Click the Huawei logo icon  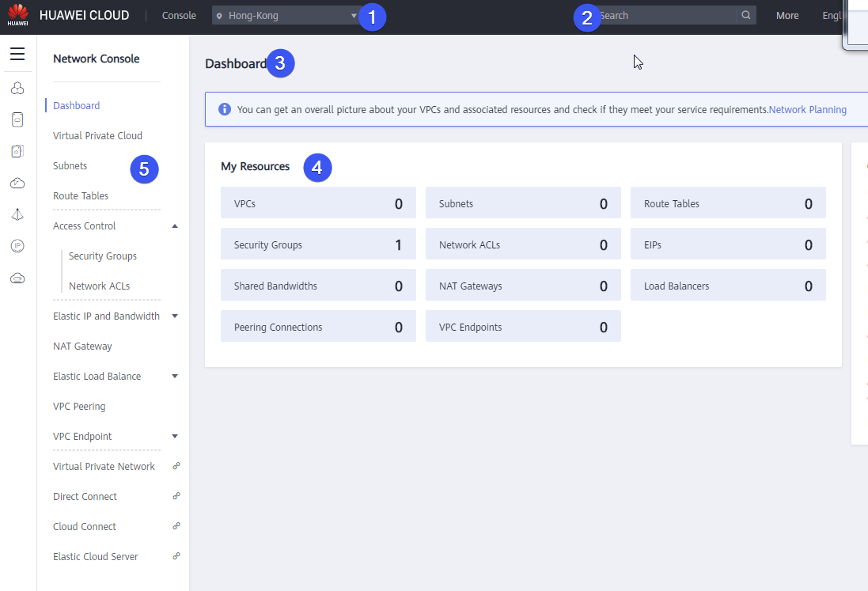tap(17, 15)
